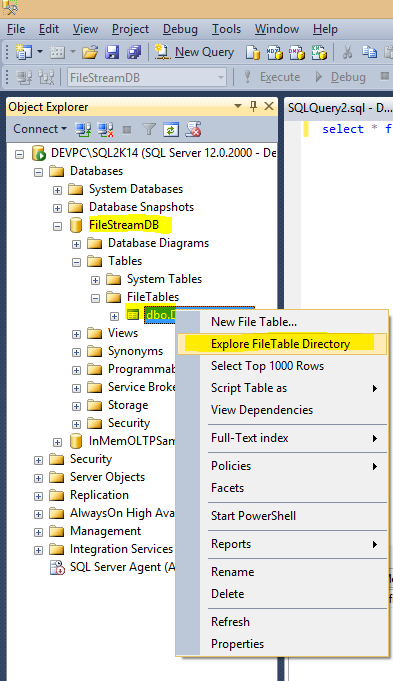Open the Help menu
Screen dimensions: 393x681
click(x=325, y=30)
